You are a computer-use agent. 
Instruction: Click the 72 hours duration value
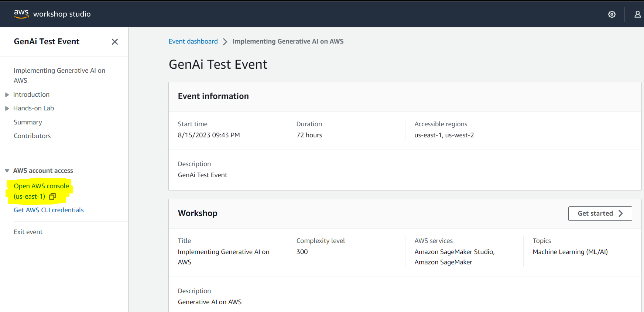click(x=309, y=135)
